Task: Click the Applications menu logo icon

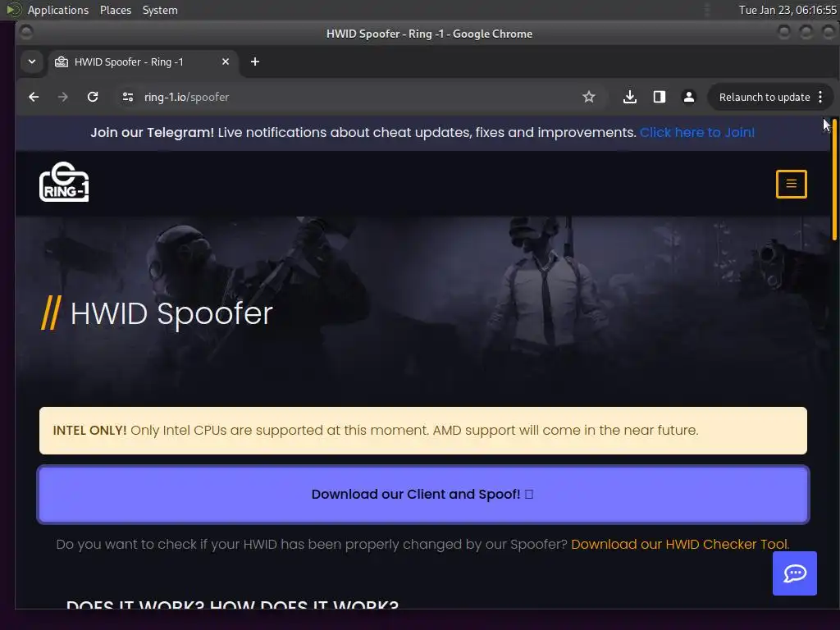Action: tap(13, 10)
